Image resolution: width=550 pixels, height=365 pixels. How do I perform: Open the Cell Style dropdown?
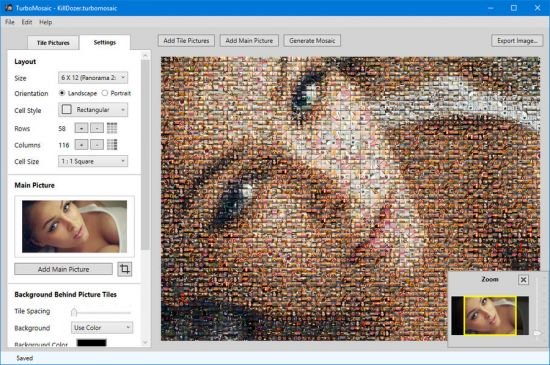(x=93, y=110)
